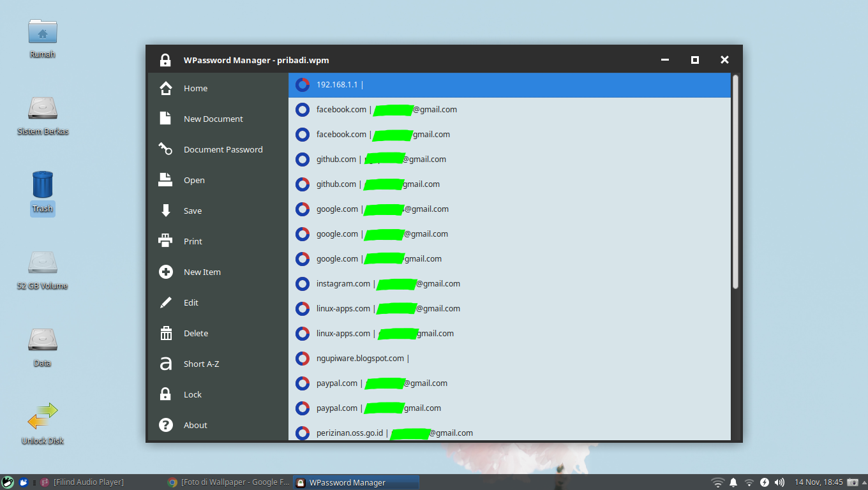Click WPassword Manager taskbar button
868x490 pixels.
point(356,482)
